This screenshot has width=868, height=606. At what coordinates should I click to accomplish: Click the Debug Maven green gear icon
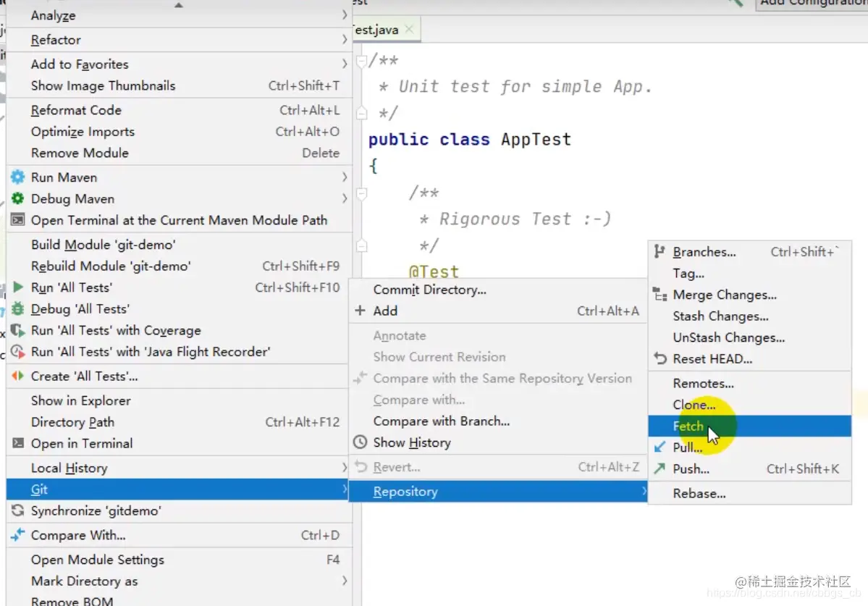coord(17,198)
